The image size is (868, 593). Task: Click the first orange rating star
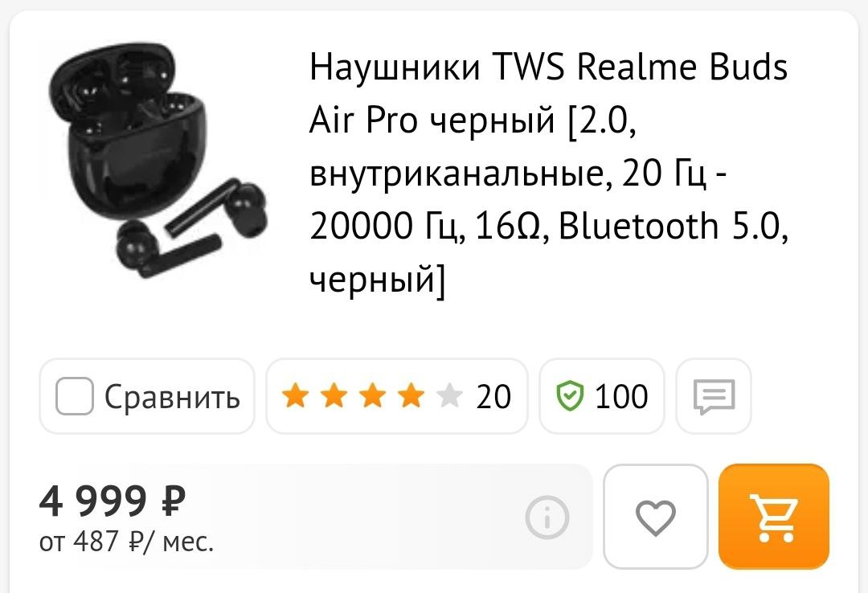tap(295, 396)
